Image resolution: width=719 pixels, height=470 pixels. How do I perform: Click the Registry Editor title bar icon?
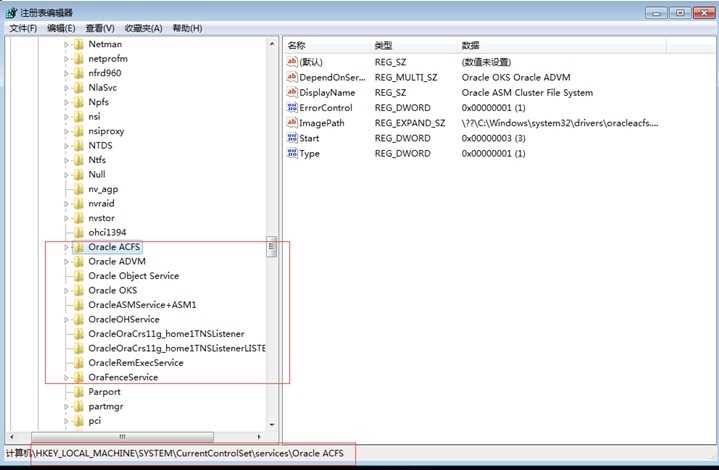pos(11,13)
